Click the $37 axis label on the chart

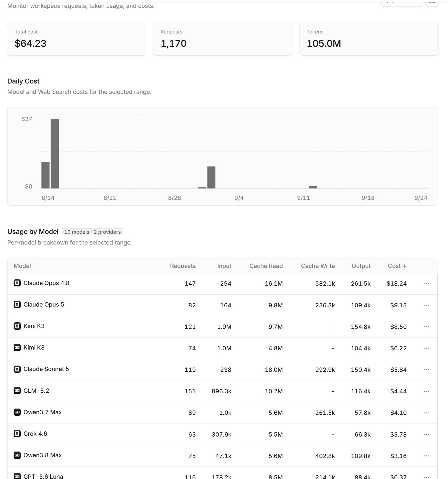click(x=27, y=119)
